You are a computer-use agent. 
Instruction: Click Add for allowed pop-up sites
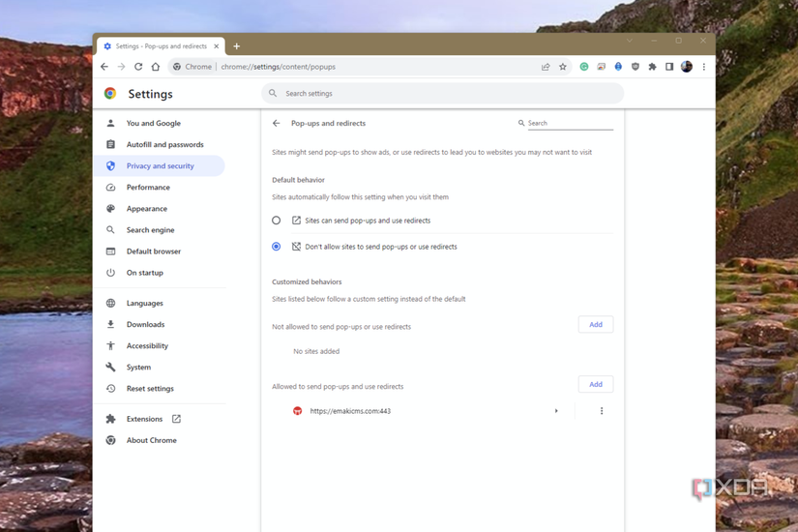596,384
